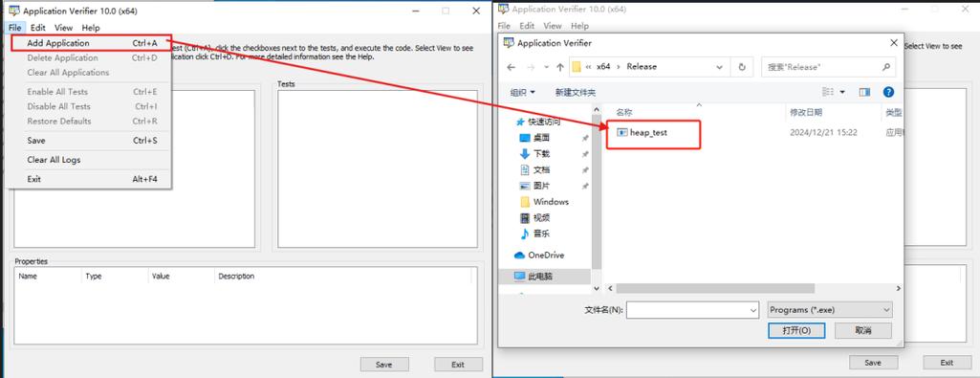Click the file list horizontal scrollbar
This screenshot has height=378, width=980.
(715, 288)
